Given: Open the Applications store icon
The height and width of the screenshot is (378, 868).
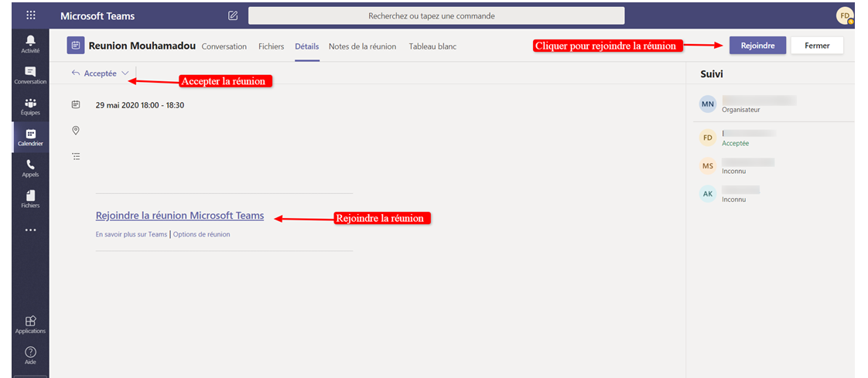Looking at the screenshot, I should (x=31, y=325).
